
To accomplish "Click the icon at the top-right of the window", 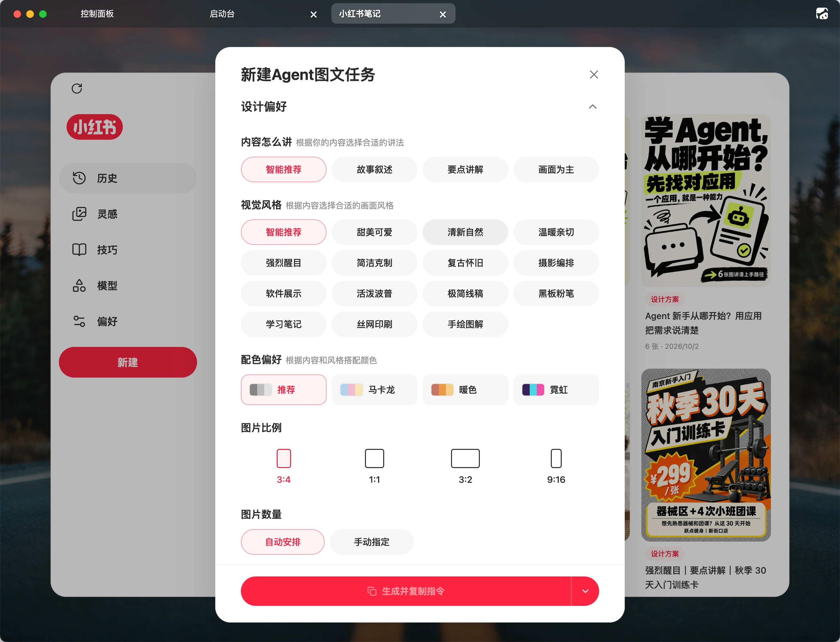I will (822, 14).
